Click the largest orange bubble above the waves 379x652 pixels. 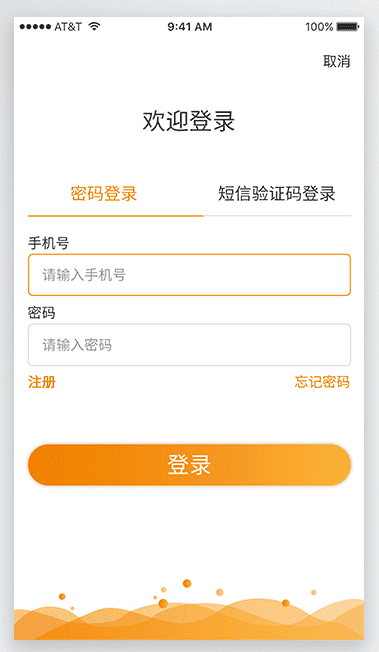coord(163,603)
